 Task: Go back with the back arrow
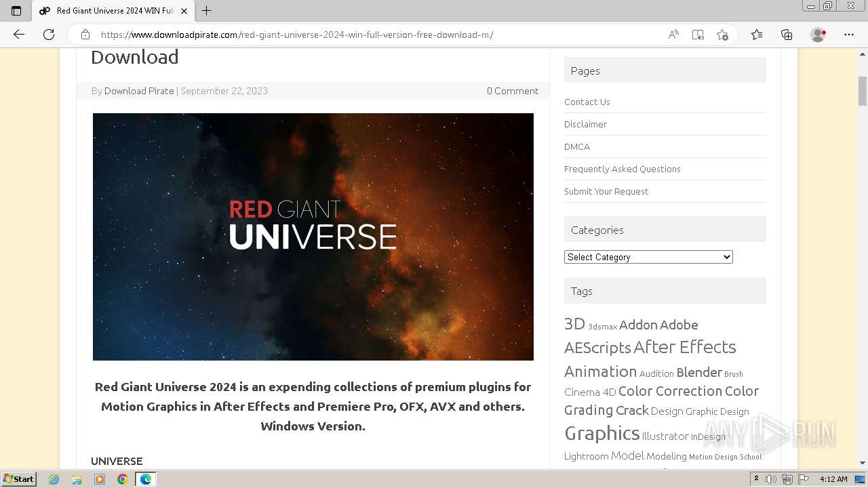point(19,35)
